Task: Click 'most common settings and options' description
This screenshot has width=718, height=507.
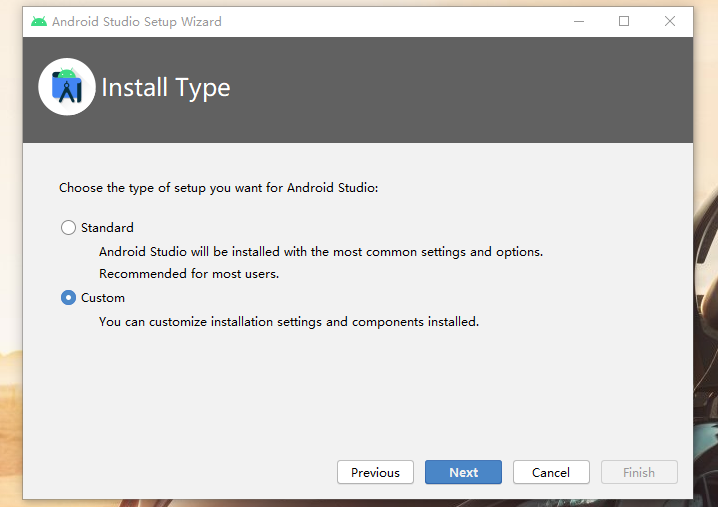Action: (x=321, y=252)
